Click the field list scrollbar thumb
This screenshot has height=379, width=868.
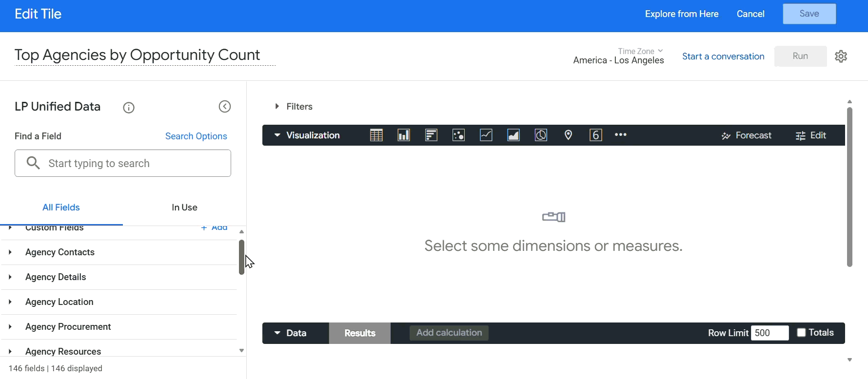click(241, 257)
